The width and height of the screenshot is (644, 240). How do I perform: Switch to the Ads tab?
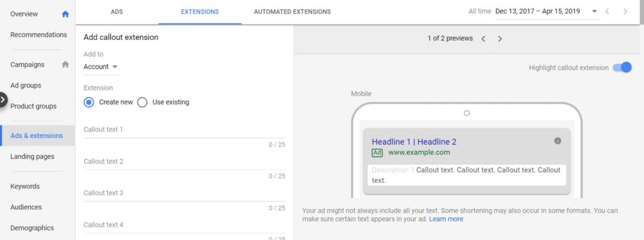click(117, 12)
